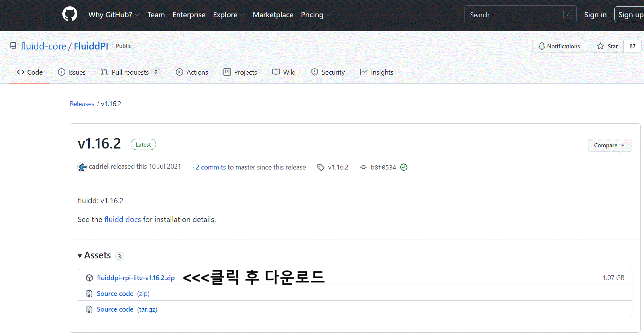This screenshot has height=336, width=644.
Task: Click the Notifications button
Action: tap(559, 46)
